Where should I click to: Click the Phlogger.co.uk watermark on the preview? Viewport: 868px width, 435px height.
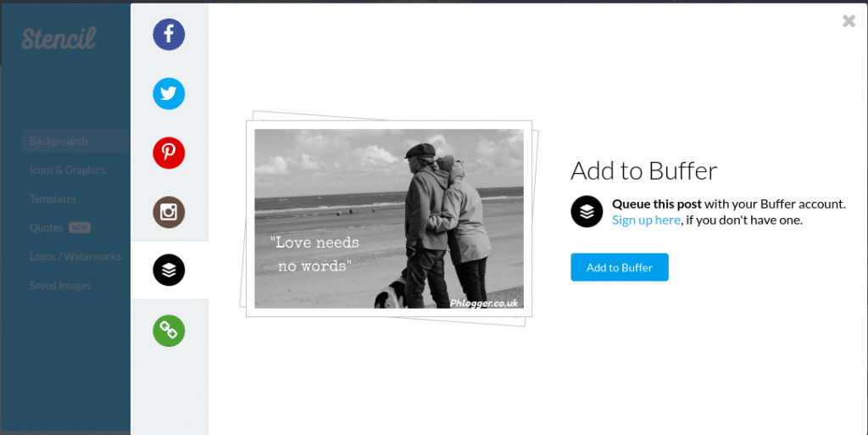click(x=484, y=302)
